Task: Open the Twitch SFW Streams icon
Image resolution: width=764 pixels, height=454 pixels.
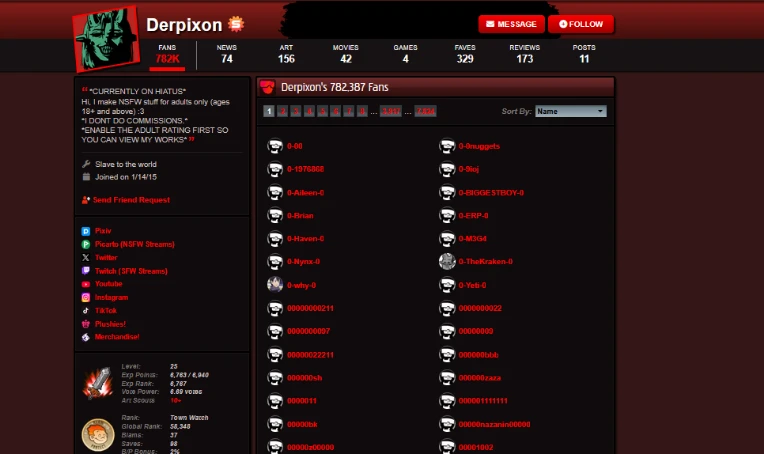Action: 86,271
